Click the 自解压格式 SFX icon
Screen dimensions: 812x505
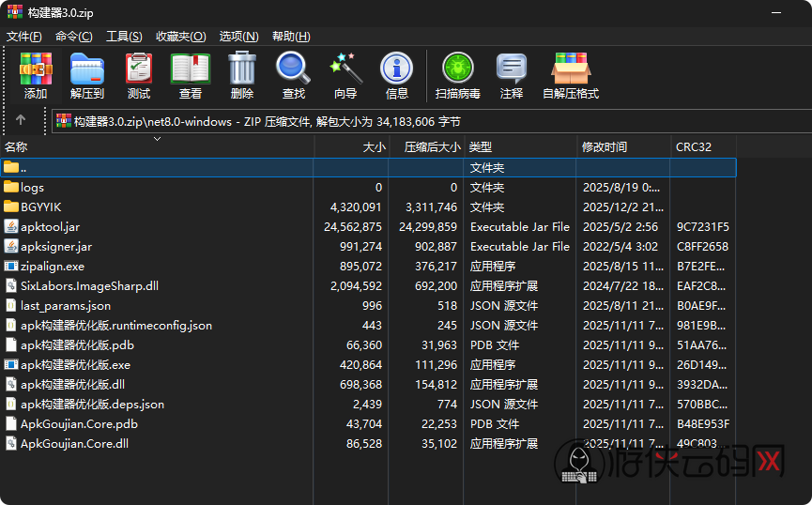(571, 75)
